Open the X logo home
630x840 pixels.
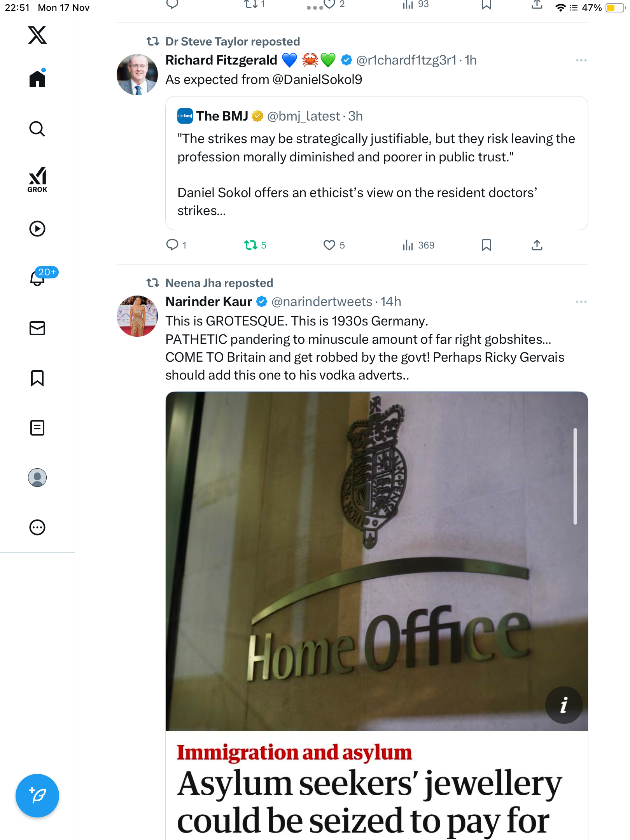click(x=37, y=35)
